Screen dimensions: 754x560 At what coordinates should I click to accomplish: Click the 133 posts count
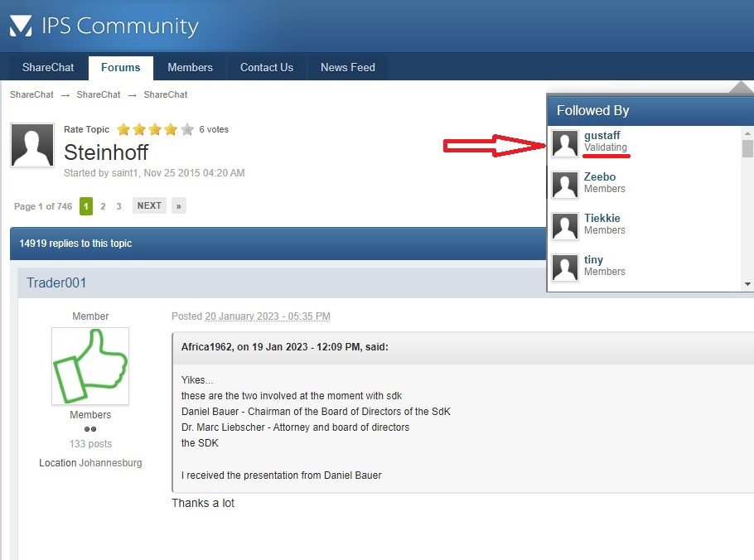click(x=90, y=444)
